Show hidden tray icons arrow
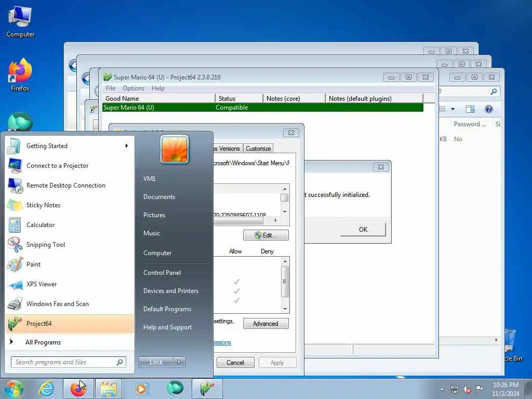 (x=442, y=390)
